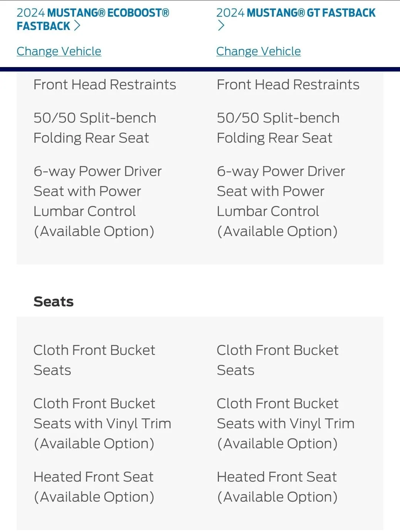Click the chevron below Mustang GT Fastback title

tap(221, 26)
